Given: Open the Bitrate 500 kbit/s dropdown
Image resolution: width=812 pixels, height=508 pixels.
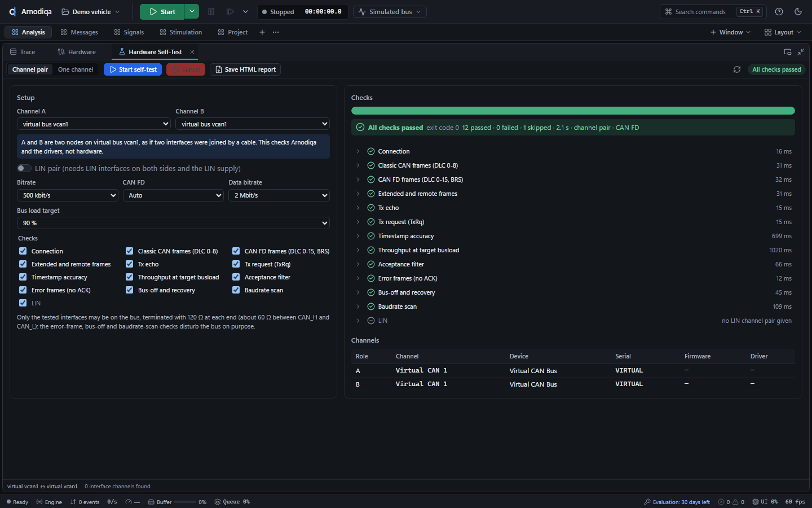Looking at the screenshot, I should pos(68,195).
